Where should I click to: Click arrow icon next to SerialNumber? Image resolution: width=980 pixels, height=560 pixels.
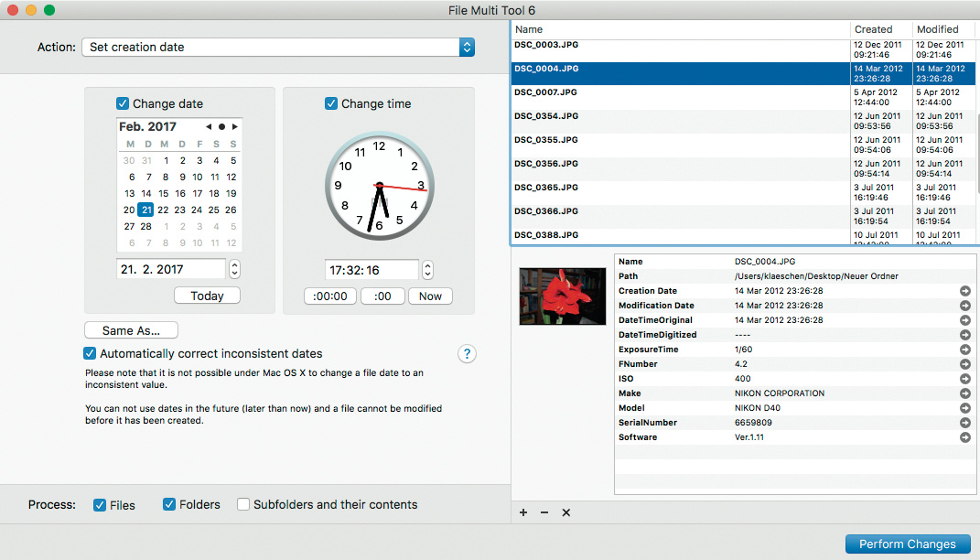tap(964, 423)
